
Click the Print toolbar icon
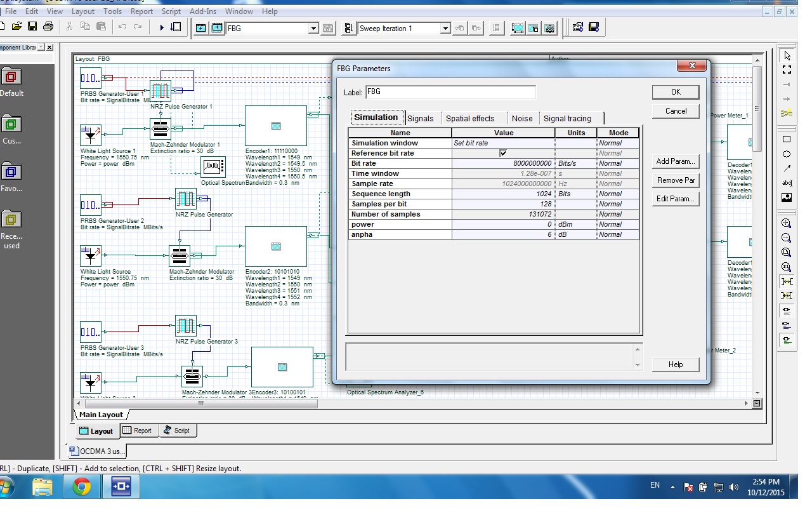[x=48, y=27]
